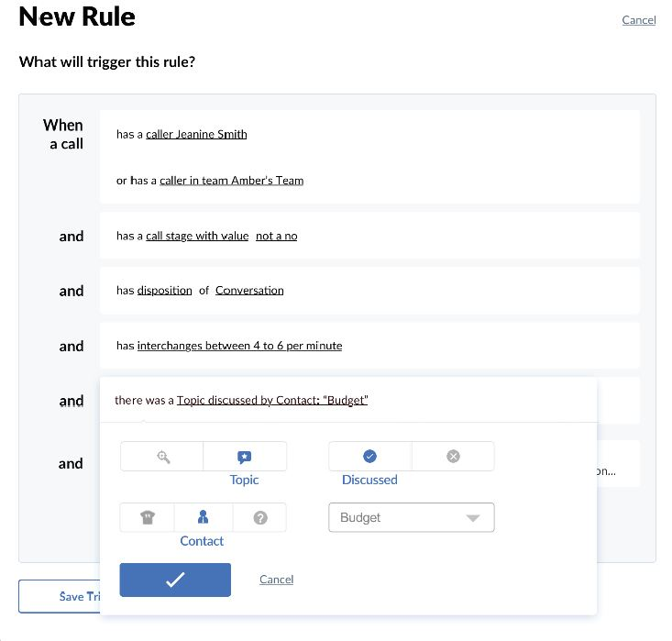This screenshot has width=672, height=641.
Task: Select the question mark speaker icon
Action: (259, 518)
